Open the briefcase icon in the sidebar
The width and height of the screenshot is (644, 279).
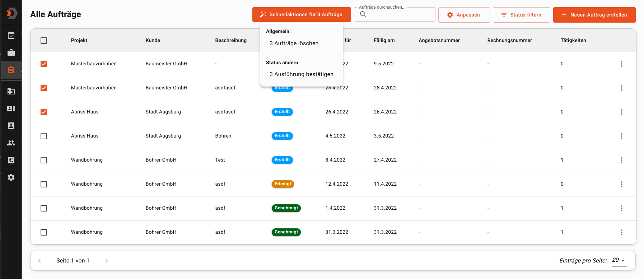point(11,53)
